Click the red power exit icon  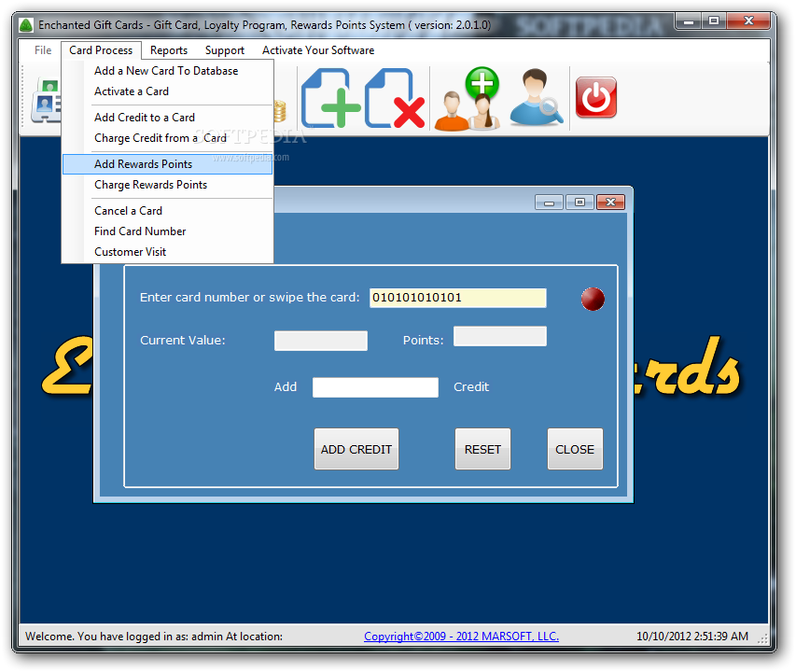tap(596, 97)
